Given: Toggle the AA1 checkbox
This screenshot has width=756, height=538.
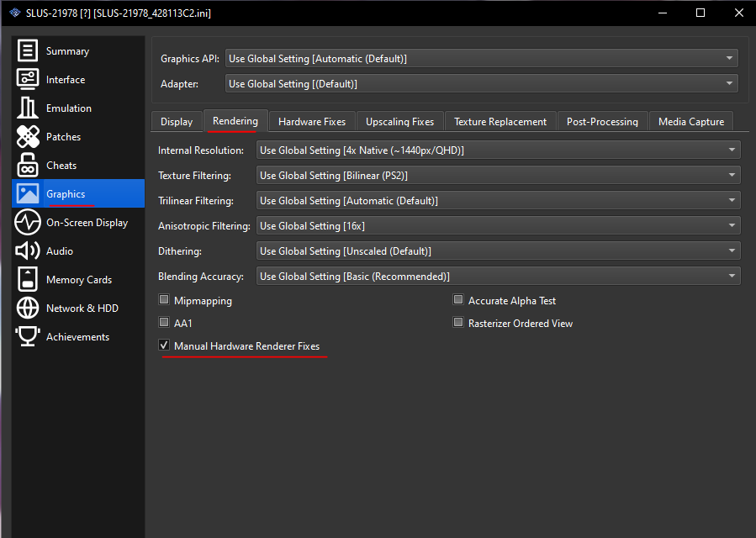Looking at the screenshot, I should click(x=164, y=323).
